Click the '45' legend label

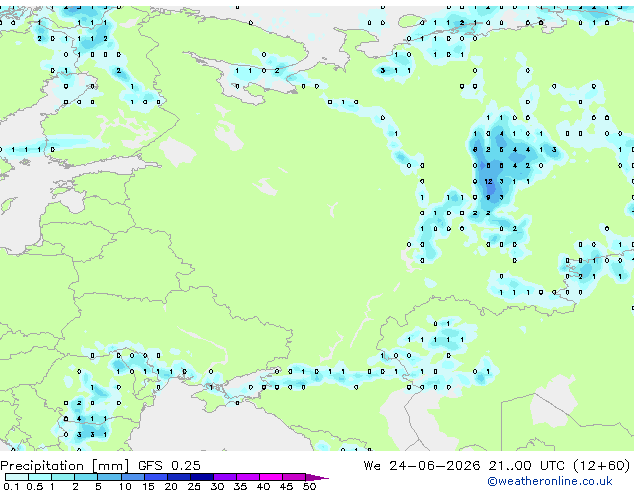[286, 486]
